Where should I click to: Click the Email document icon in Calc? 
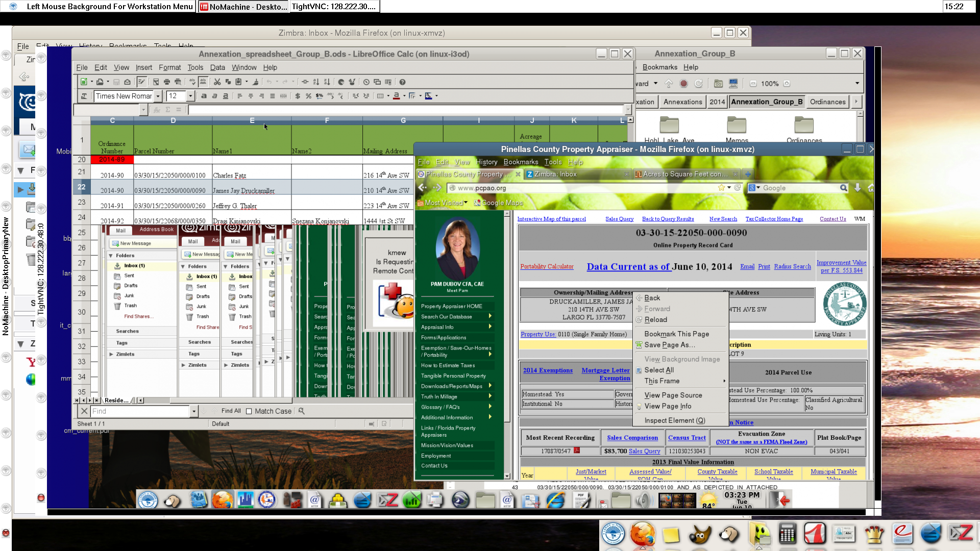[x=128, y=82]
